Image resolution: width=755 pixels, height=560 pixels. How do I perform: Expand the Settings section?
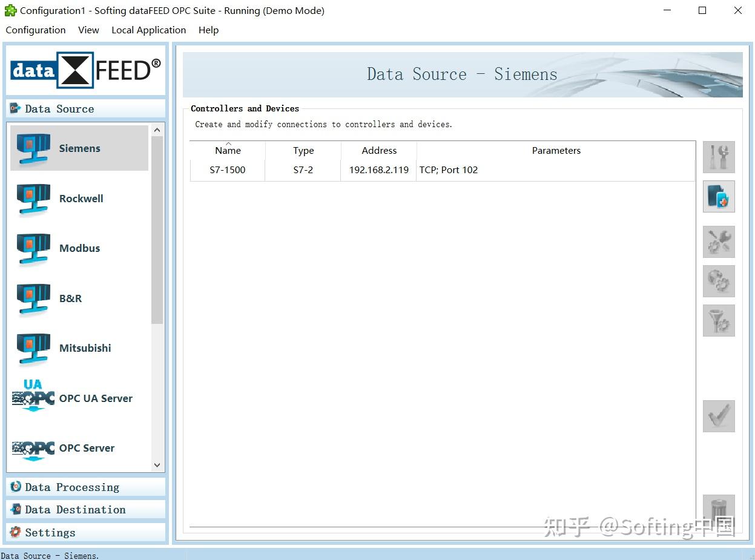(50, 532)
